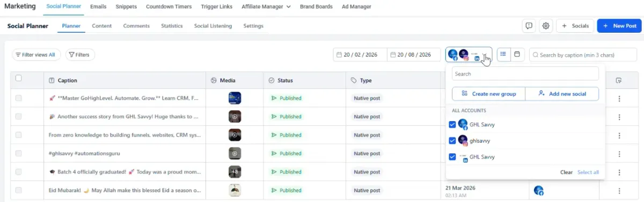This screenshot has width=644, height=202.
Task: Switch to calendar view icon
Action: [x=517, y=54]
